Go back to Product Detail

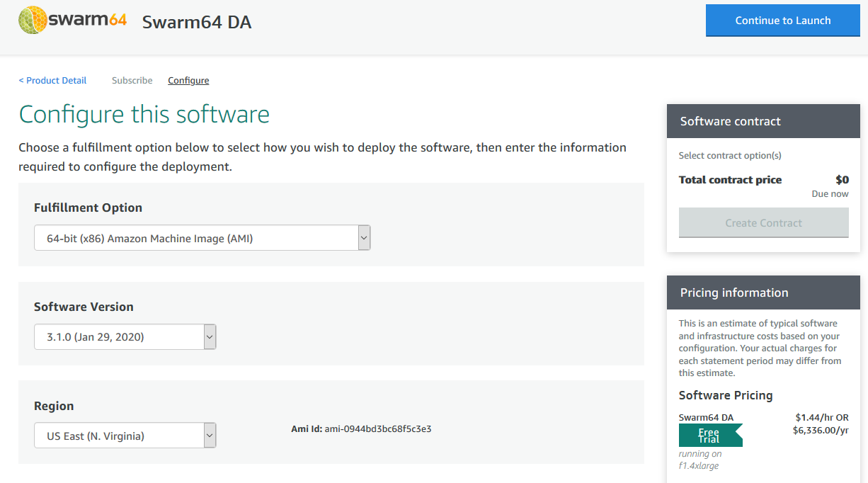click(x=52, y=81)
